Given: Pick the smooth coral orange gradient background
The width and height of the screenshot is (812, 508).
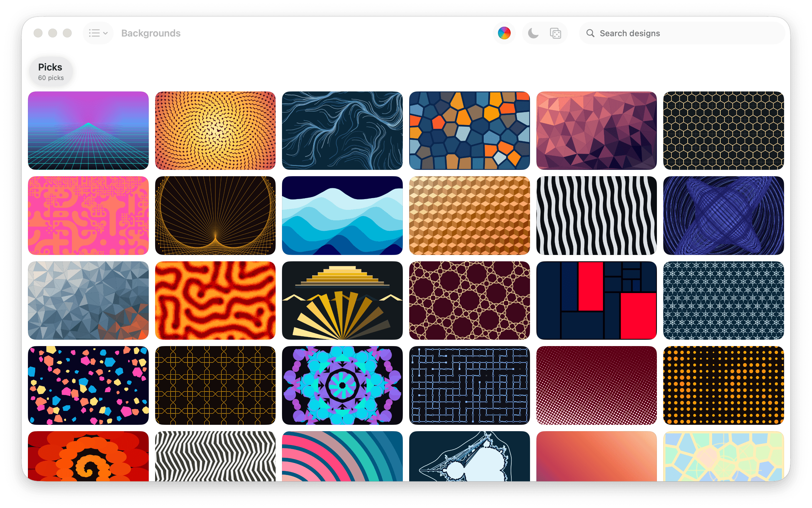Looking at the screenshot, I should coord(597,456).
